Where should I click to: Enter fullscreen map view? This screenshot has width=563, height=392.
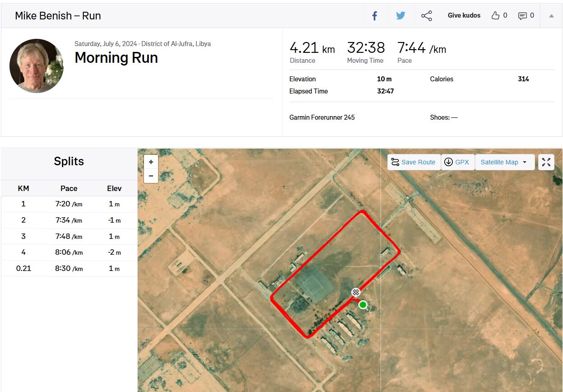(546, 162)
